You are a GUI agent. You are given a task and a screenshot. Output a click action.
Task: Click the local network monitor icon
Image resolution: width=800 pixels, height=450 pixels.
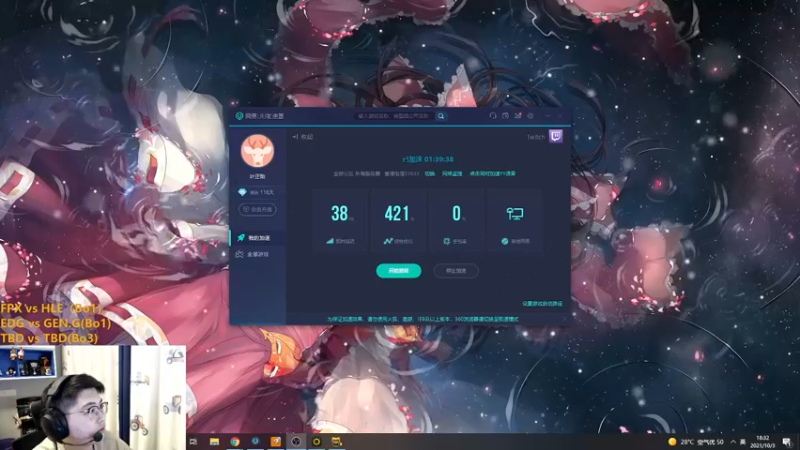point(515,213)
